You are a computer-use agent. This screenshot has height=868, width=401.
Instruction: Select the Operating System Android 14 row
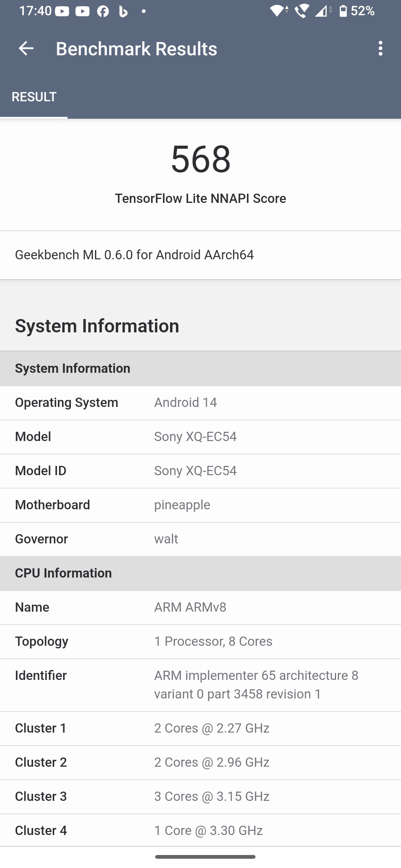click(200, 402)
